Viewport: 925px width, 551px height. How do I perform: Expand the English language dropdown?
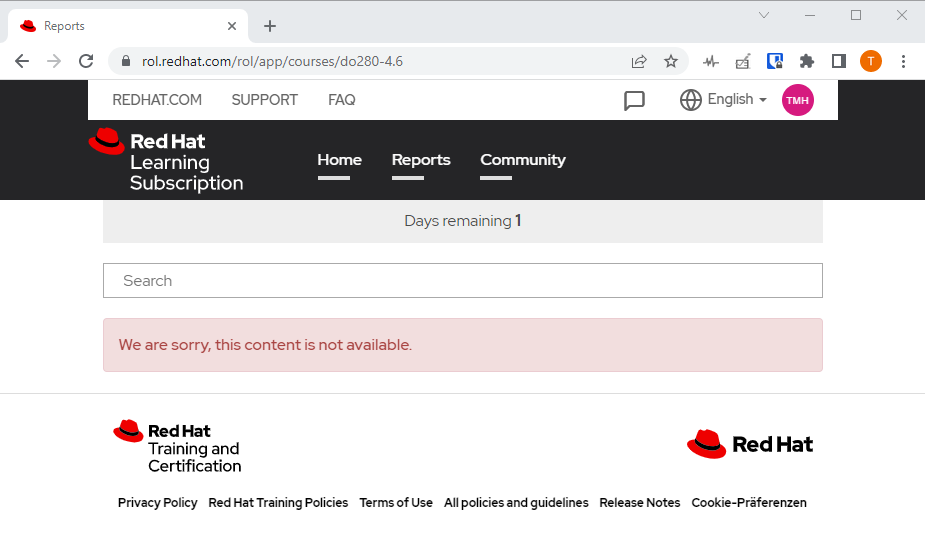click(x=737, y=100)
